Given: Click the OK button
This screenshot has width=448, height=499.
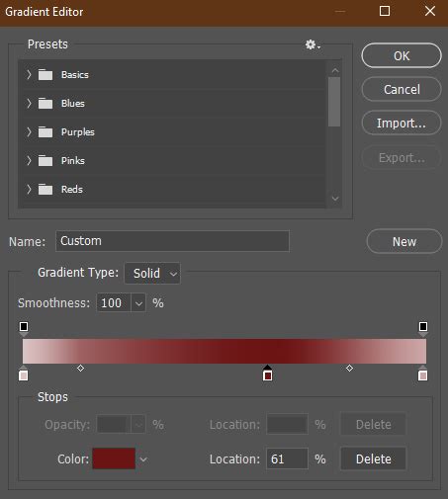Looking at the screenshot, I should (402, 55).
